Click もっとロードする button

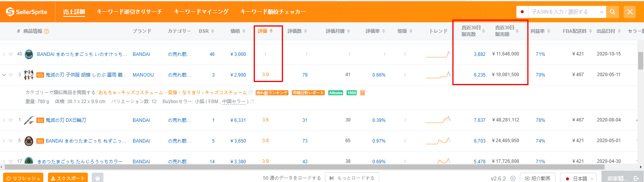point(352,178)
